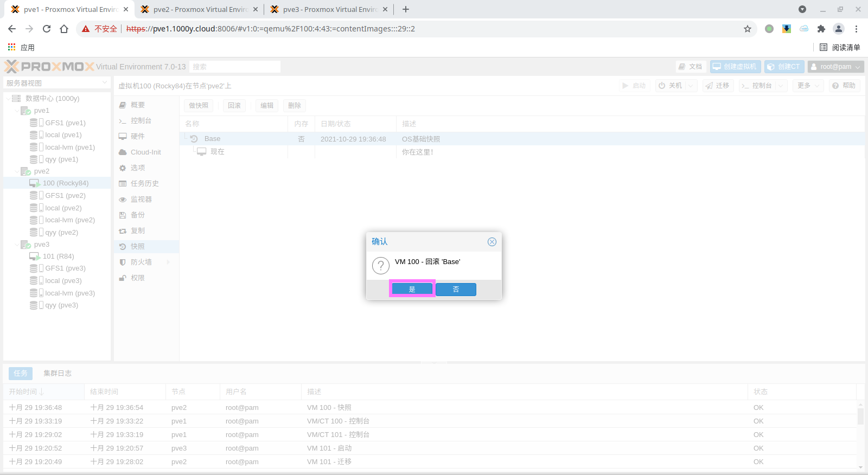Open the 服务器视图 view dropdown

(x=57, y=83)
